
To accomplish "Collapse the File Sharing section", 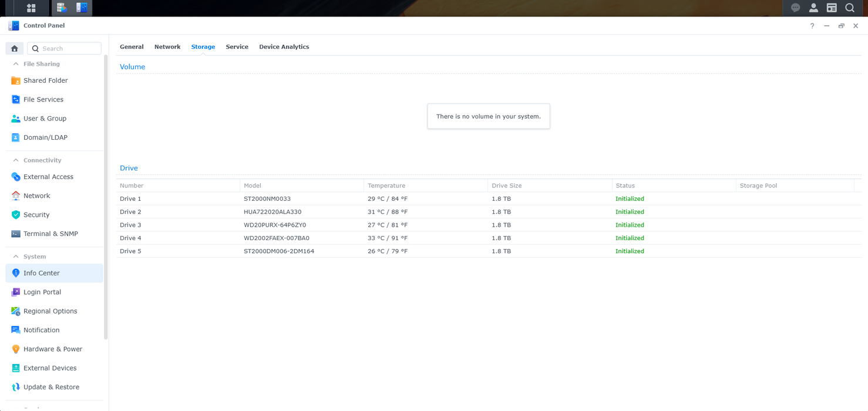I will (16, 64).
